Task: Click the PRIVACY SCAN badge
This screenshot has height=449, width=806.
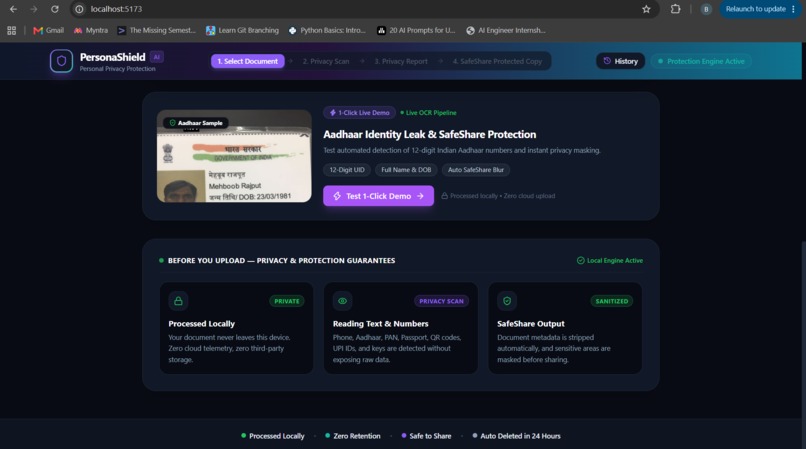Action: pos(441,301)
